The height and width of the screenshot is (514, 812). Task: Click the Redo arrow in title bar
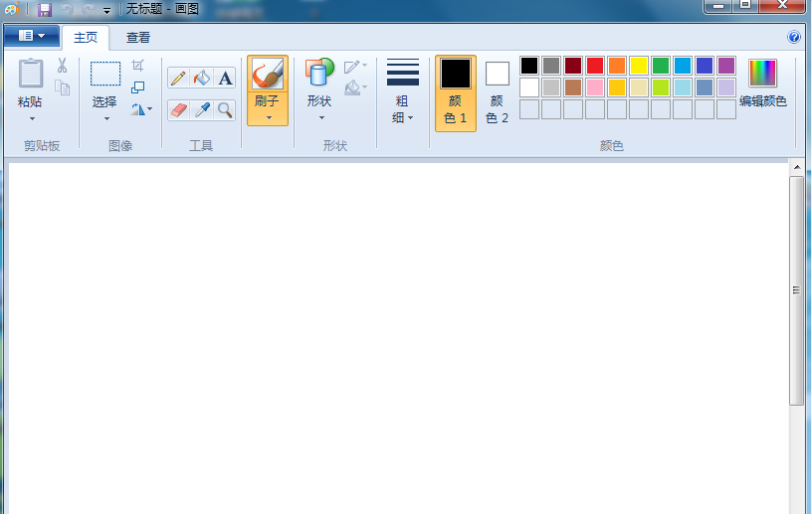tap(88, 9)
